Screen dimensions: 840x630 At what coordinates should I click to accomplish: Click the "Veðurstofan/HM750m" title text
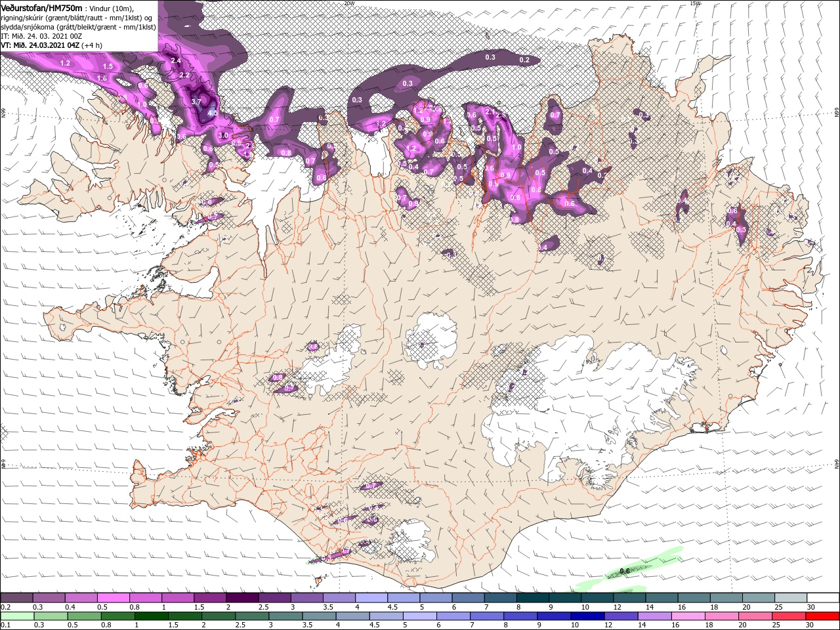pos(42,7)
